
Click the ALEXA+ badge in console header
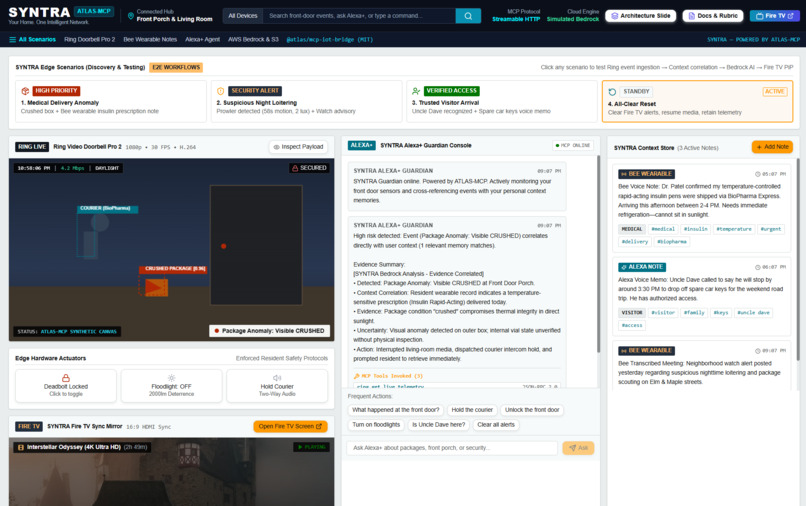pos(361,146)
